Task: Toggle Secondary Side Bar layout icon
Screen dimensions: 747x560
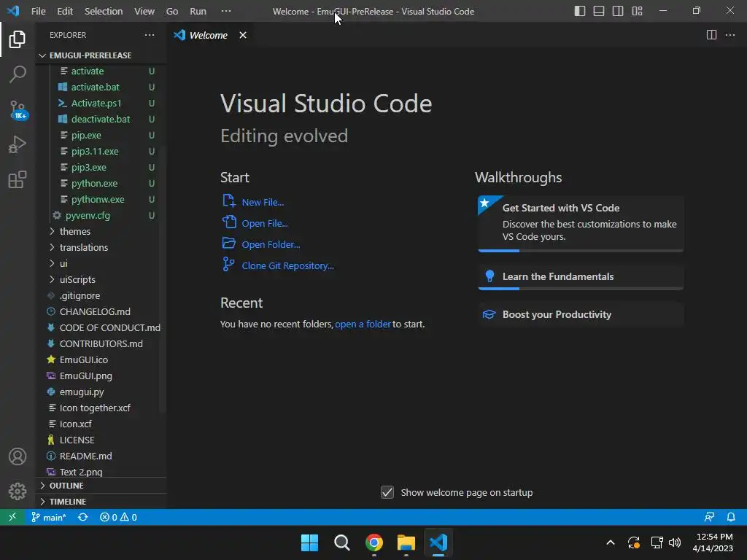Action: tap(618, 11)
